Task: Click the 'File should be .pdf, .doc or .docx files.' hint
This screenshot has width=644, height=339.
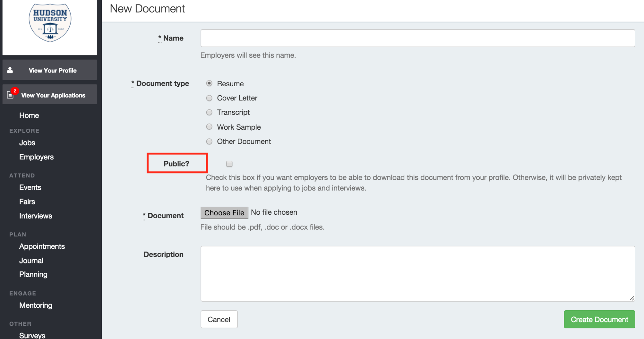Action: (x=262, y=227)
